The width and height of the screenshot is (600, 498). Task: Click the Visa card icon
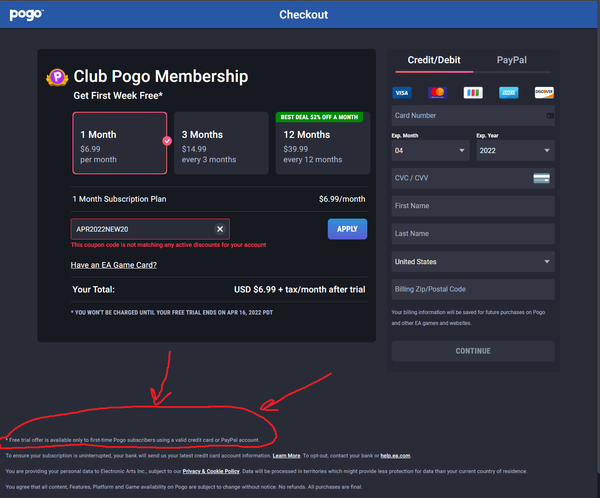pyautogui.click(x=402, y=92)
